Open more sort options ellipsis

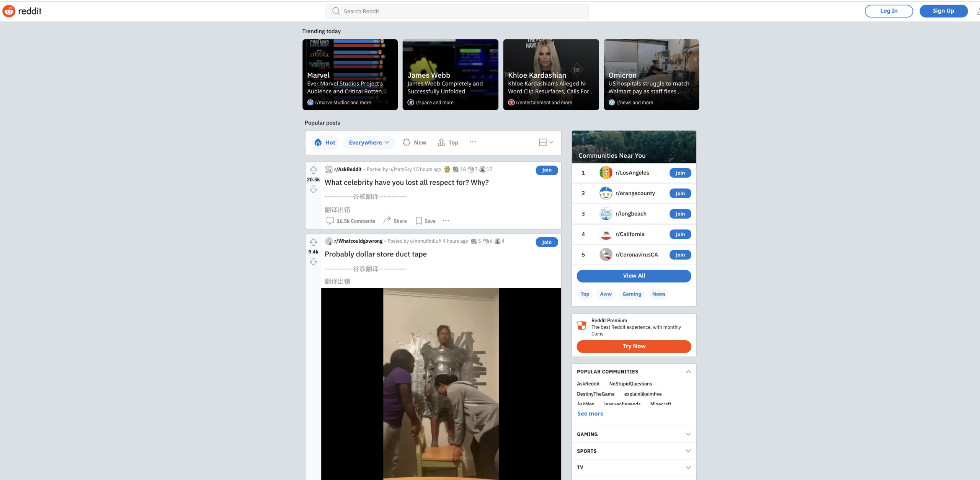click(473, 142)
